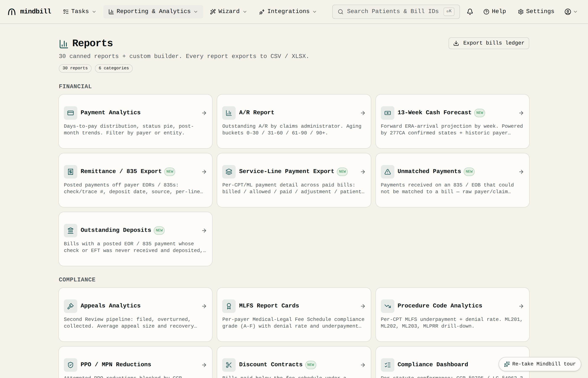Image resolution: width=588 pixels, height=378 pixels.
Task: Open the Compliance Dashboard report title
Action: pos(433,365)
